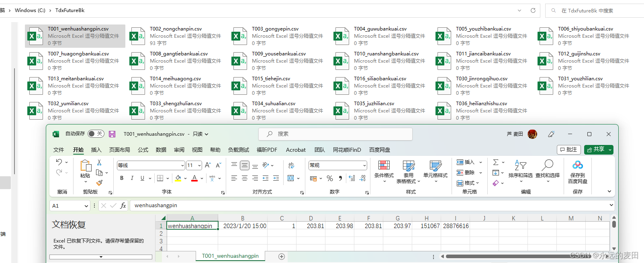Click Decrease Decimal icon
This screenshot has height=263, width=644.
(x=362, y=178)
